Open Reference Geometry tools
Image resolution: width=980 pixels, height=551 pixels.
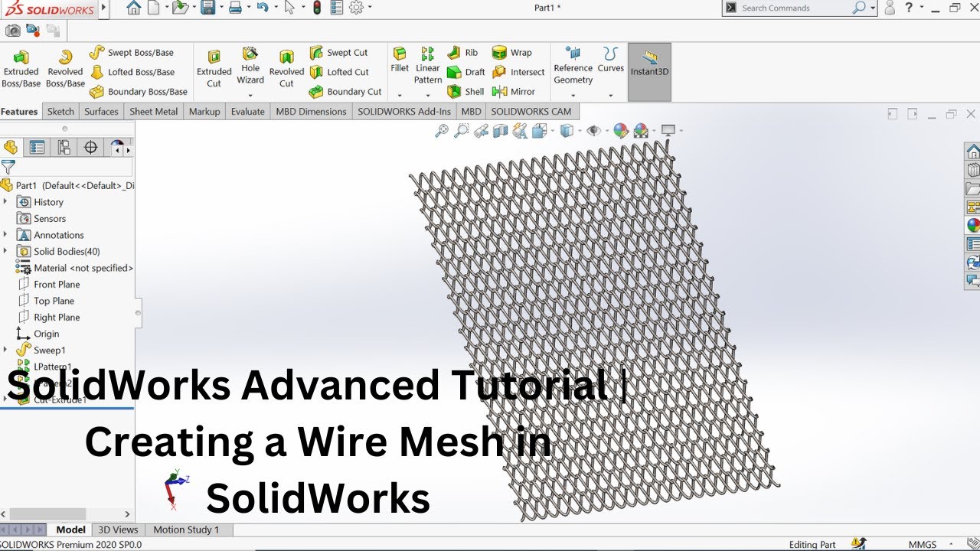(573, 66)
